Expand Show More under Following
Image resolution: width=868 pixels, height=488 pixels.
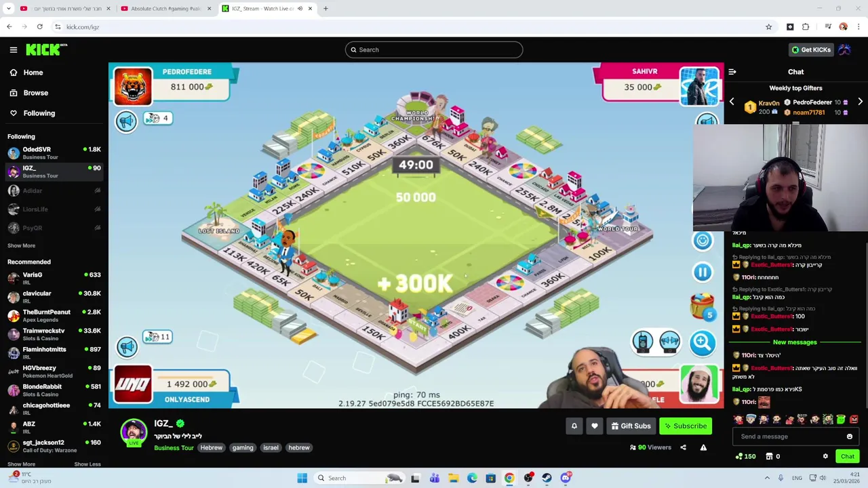(21, 245)
